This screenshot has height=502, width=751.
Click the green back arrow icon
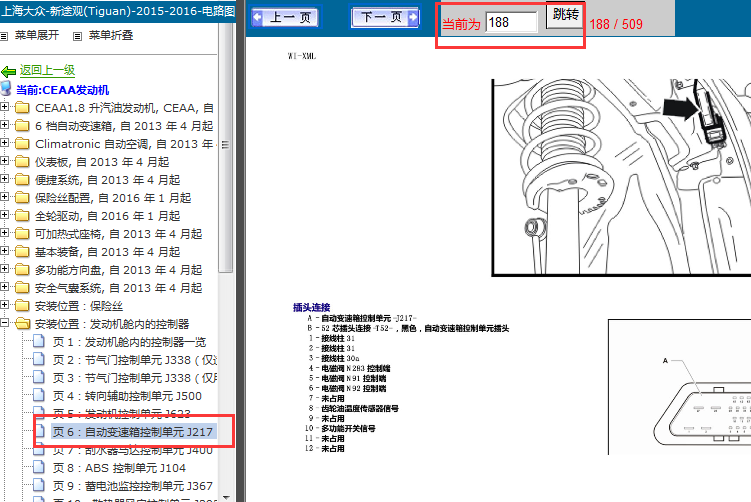pos(9,72)
